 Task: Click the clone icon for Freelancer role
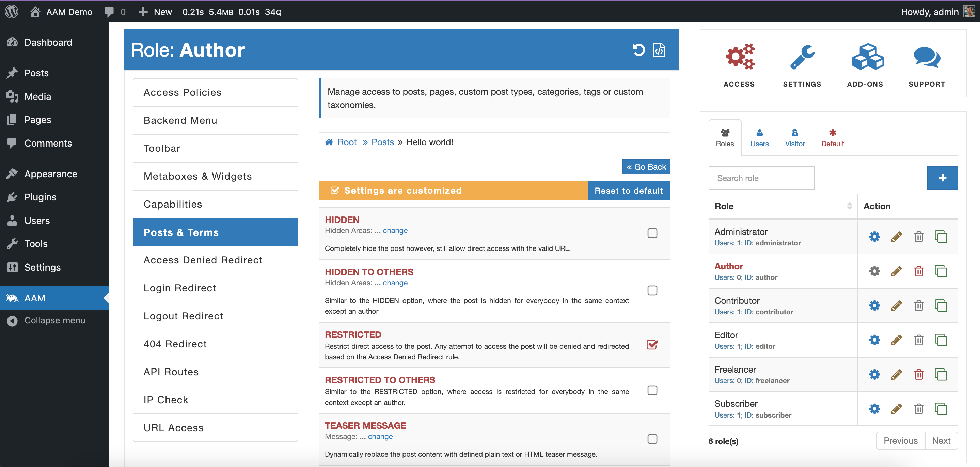(941, 374)
